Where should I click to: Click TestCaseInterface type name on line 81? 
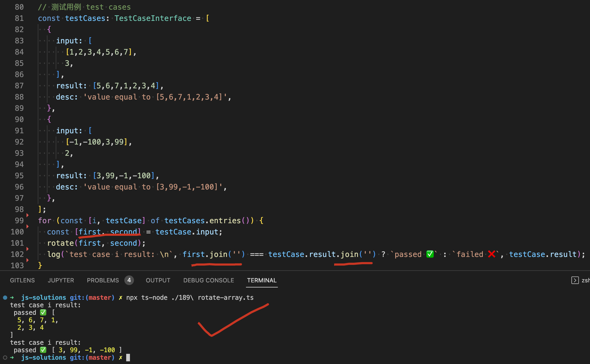153,18
